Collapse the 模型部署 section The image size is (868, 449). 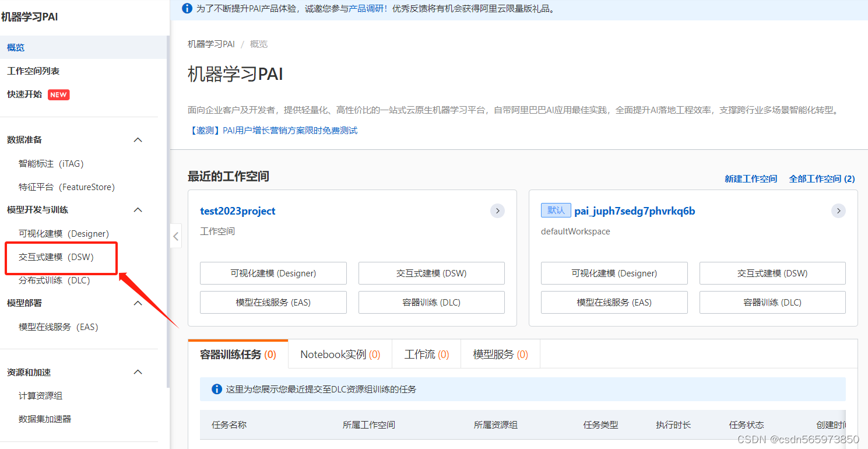coord(138,303)
